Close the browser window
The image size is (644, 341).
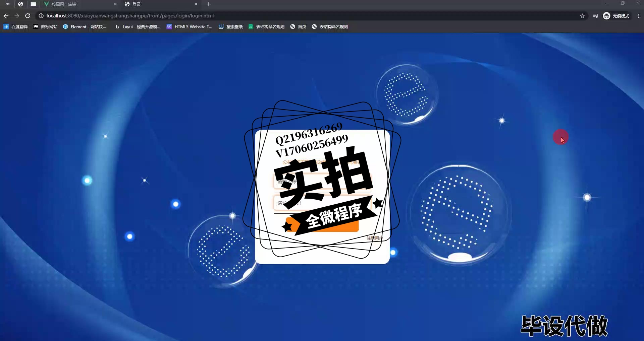coord(638,3)
